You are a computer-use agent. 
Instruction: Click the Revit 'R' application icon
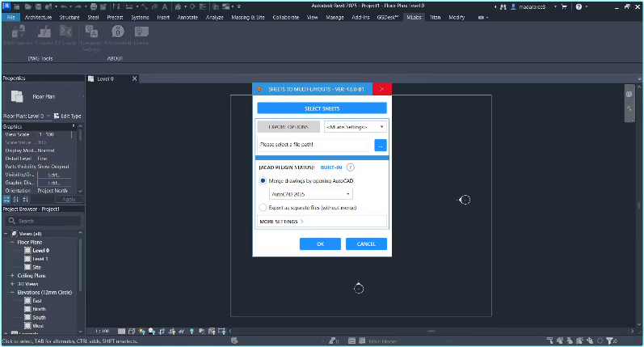[6, 6]
